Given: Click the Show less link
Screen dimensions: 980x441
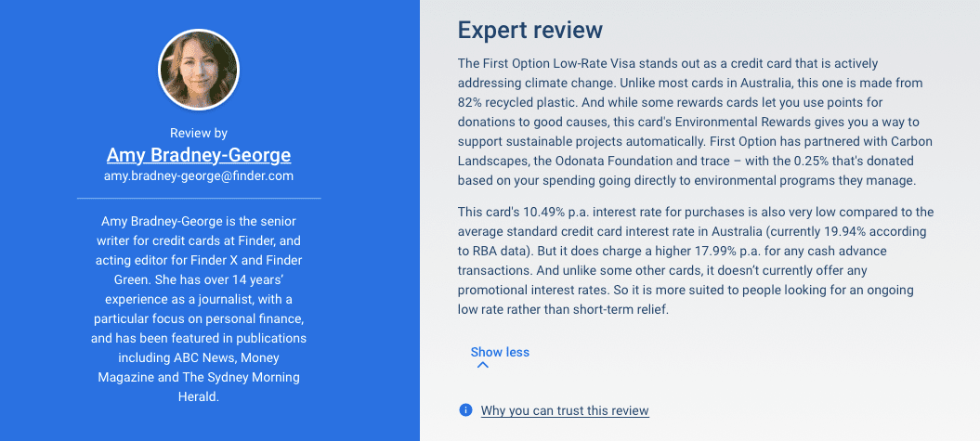Looking at the screenshot, I should point(500,352).
